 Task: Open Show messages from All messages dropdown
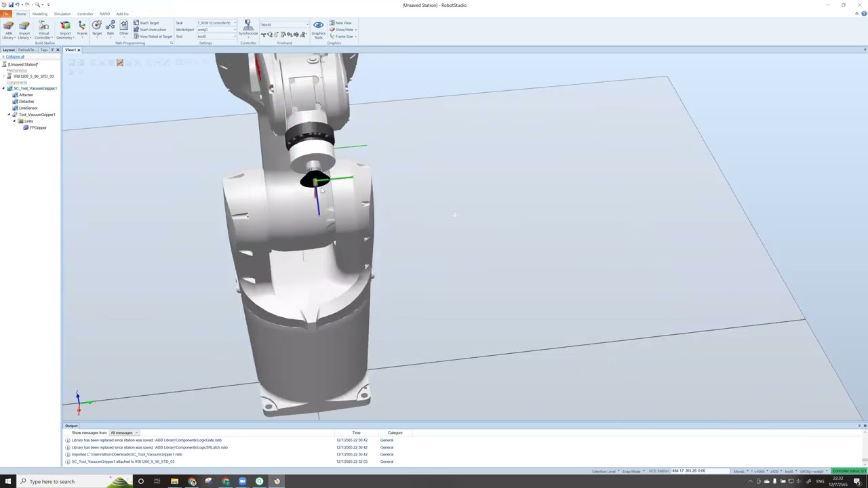124,432
